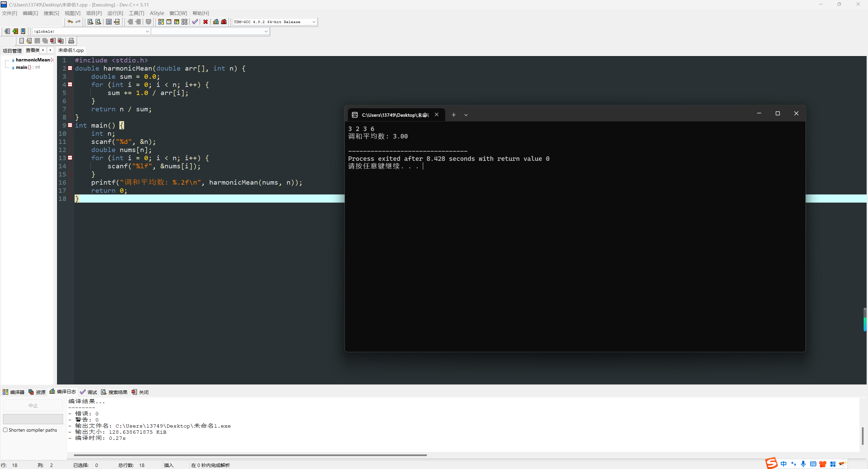Image resolution: width=868 pixels, height=469 pixels.
Task: Click Sogou input method icon in tray
Action: [x=772, y=463]
